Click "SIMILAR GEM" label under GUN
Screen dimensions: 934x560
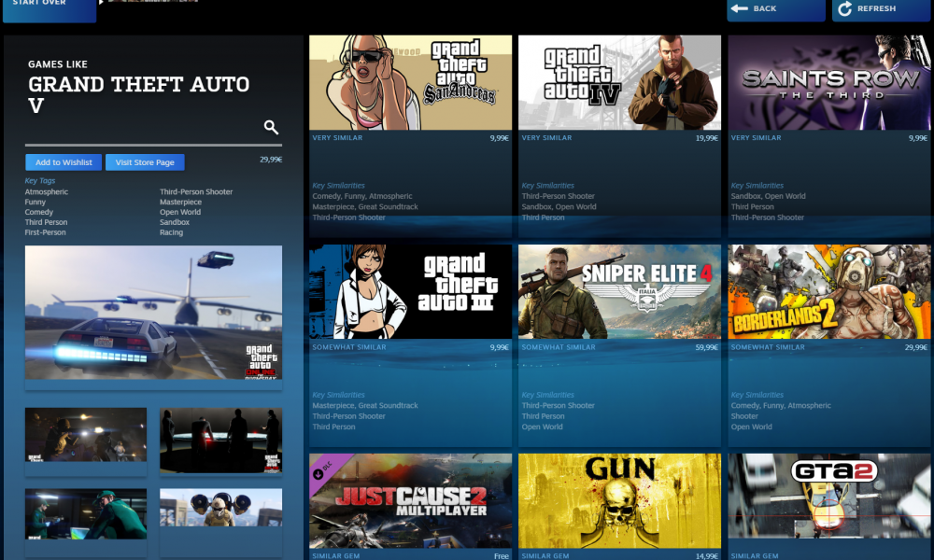pyautogui.click(x=545, y=556)
